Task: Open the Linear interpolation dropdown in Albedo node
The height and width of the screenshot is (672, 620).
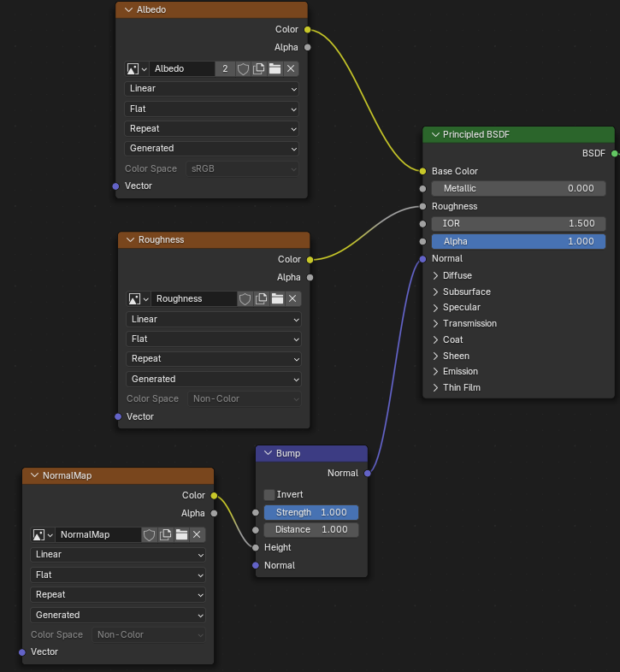Action: (x=212, y=89)
